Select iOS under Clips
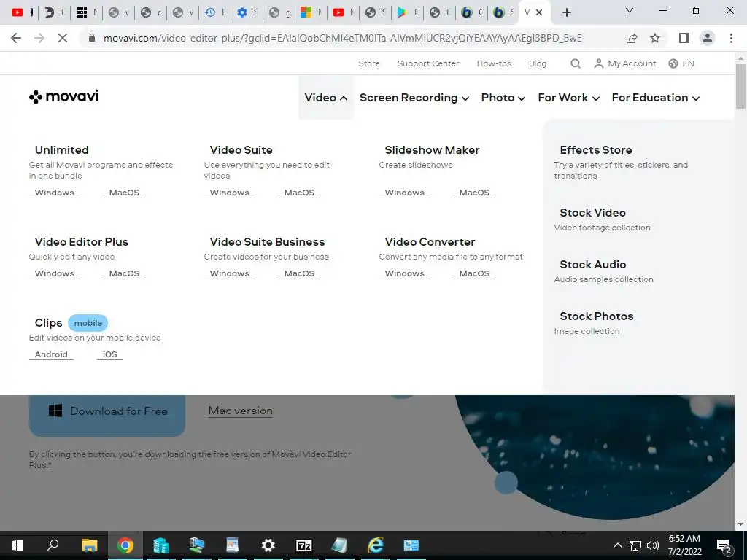Viewport: 747px width, 560px height. coord(109,354)
